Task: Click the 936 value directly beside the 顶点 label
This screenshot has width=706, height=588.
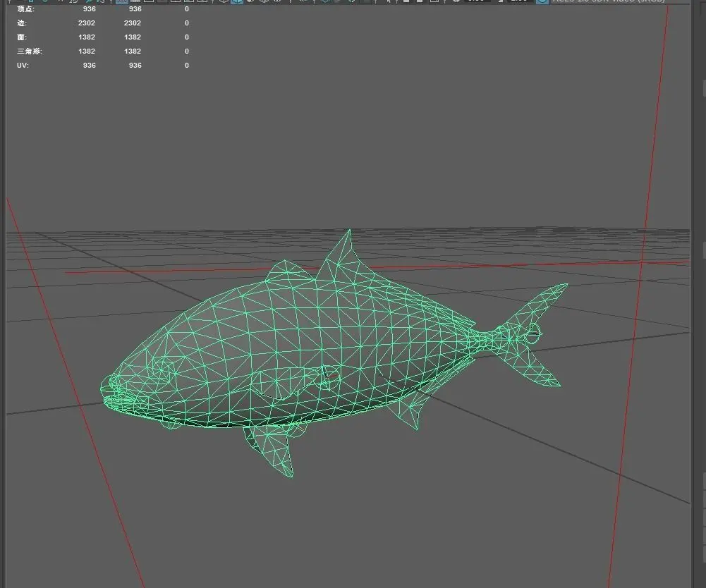Action: pos(89,9)
